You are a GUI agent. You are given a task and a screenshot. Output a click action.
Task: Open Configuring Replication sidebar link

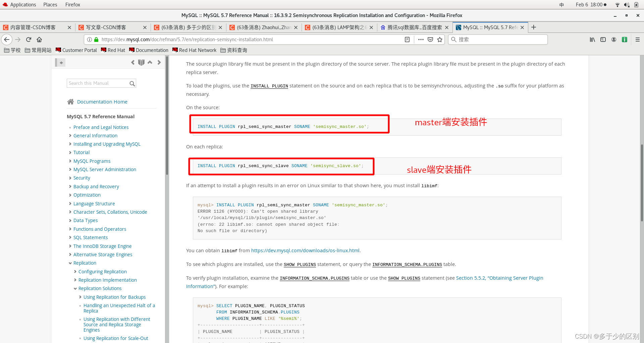(x=103, y=272)
